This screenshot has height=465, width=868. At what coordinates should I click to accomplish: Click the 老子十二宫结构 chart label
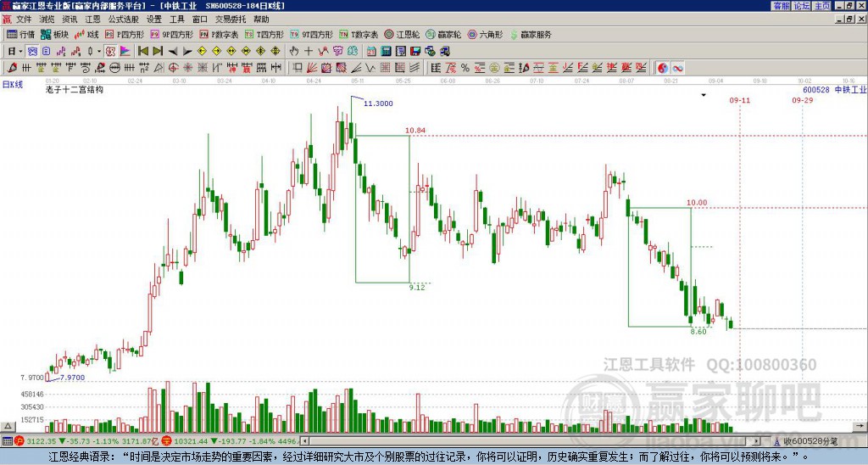tap(75, 89)
